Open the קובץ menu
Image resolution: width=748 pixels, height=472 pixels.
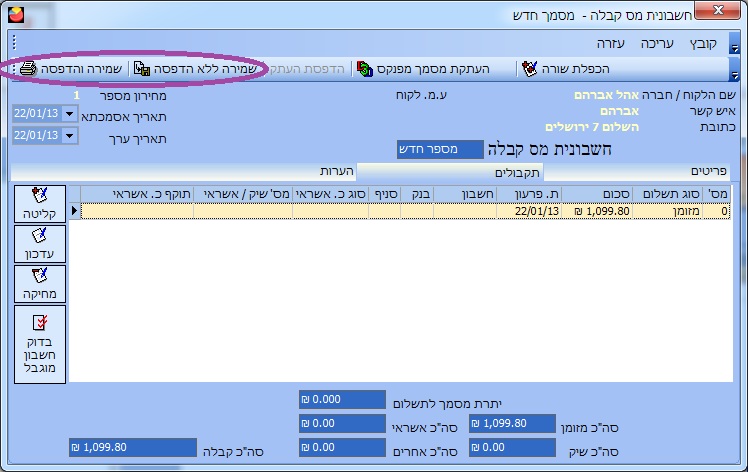pyautogui.click(x=703, y=44)
